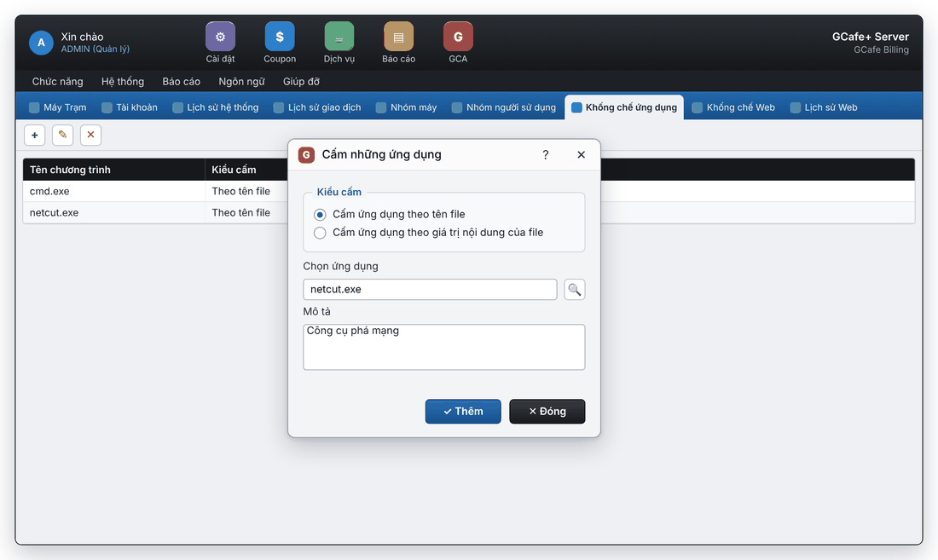
Task: Open the Hệ thống menu
Action: [x=123, y=81]
